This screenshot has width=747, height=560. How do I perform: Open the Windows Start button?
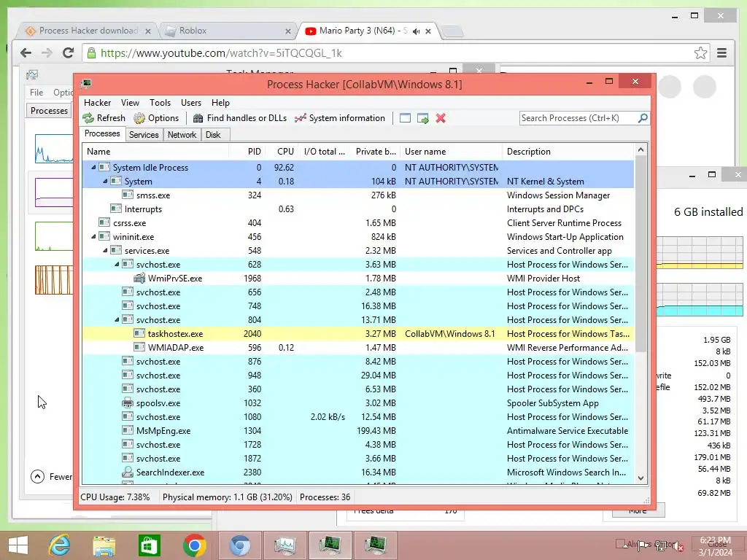[x=18, y=545]
